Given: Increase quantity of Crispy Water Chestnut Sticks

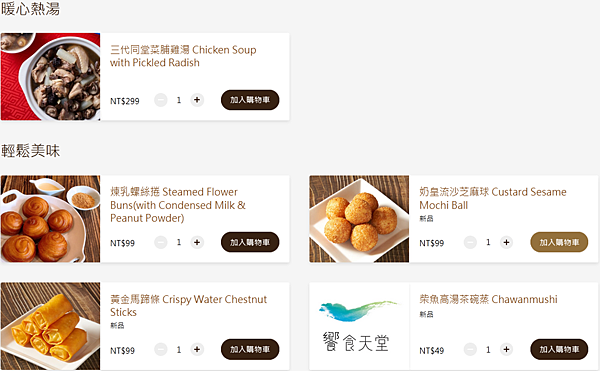Looking at the screenshot, I should (x=197, y=350).
